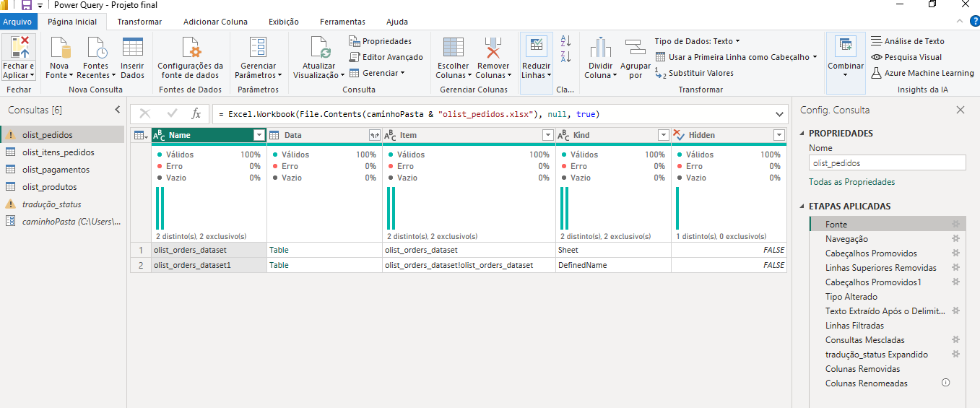Open Azure Machine Learning
Screen dimensions: 980x408
coord(922,73)
